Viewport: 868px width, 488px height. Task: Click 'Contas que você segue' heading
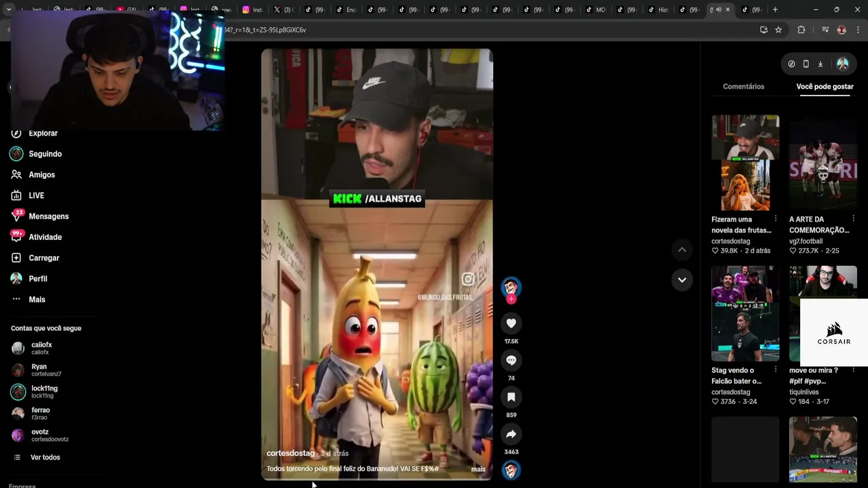46,328
